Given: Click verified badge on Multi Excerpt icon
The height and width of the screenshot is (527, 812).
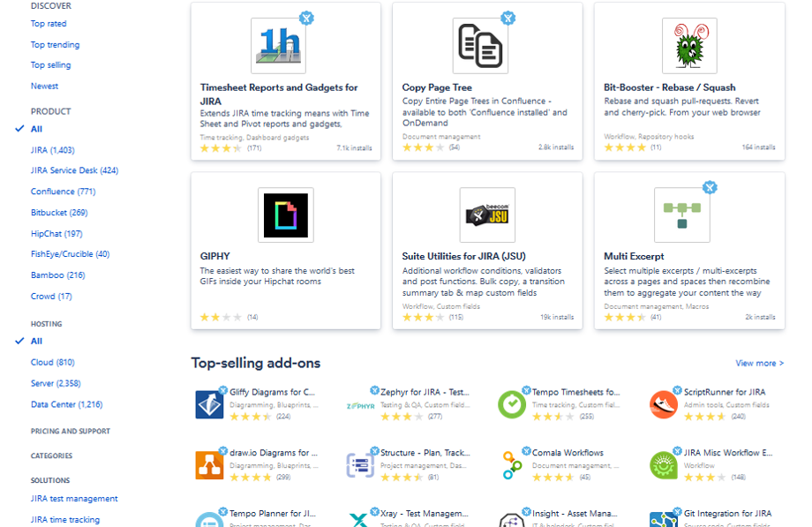Looking at the screenshot, I should [x=710, y=188].
